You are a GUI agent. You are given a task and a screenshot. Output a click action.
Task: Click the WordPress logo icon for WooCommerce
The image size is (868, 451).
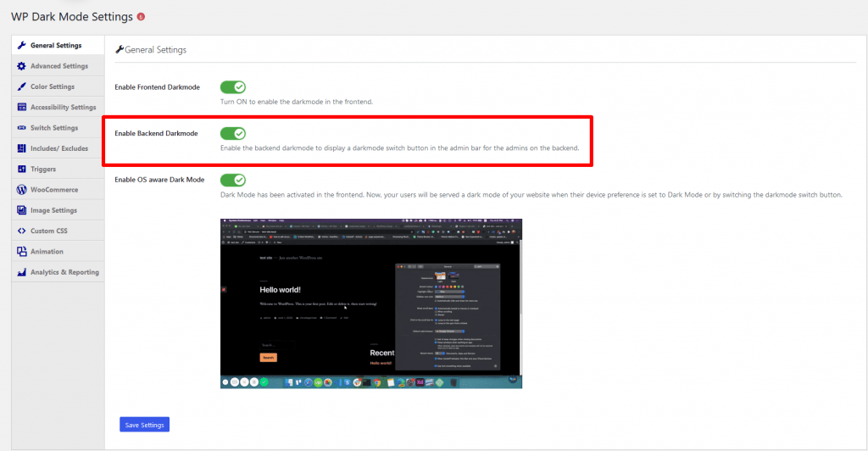[x=21, y=189]
